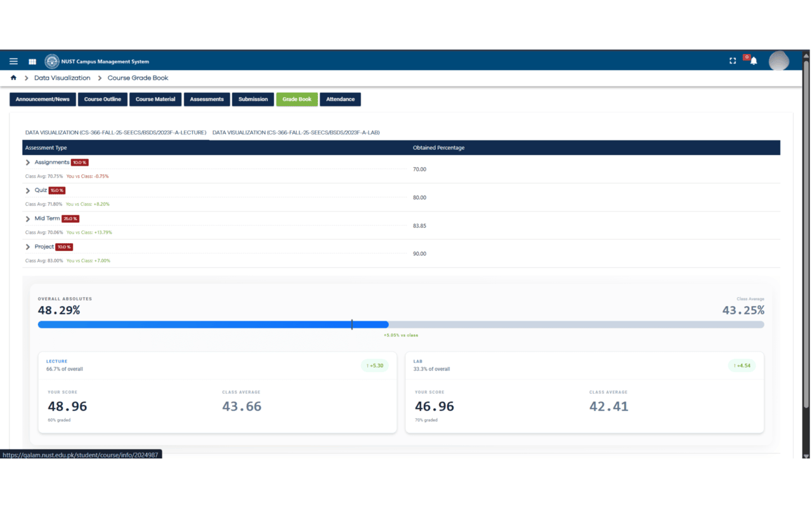Click the '+5.05% vs class' label
Image resolution: width=812 pixels, height=508 pixels.
pyautogui.click(x=401, y=335)
